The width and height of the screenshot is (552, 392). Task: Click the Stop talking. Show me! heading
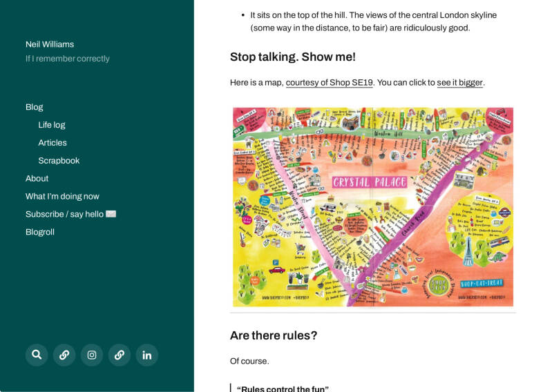(x=292, y=57)
